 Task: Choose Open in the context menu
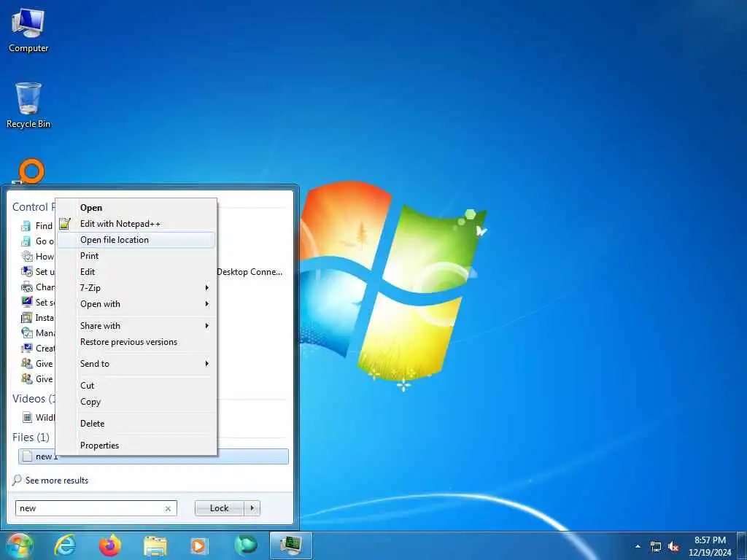pyautogui.click(x=136, y=208)
